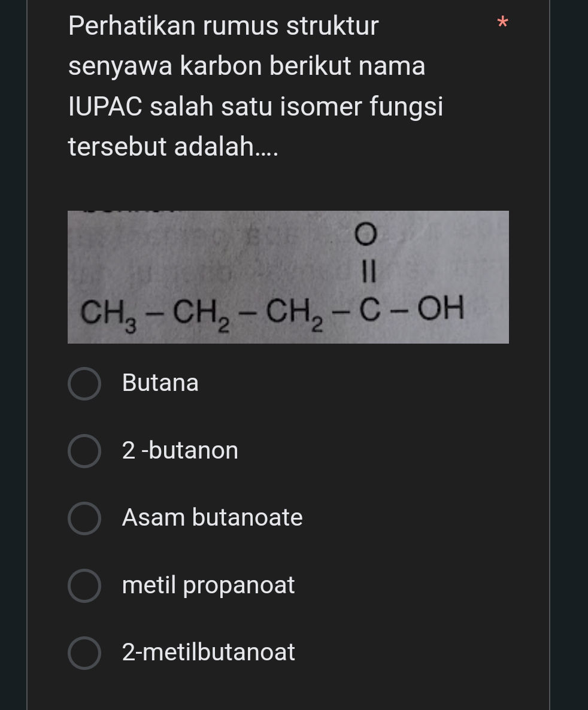
Task: Click the 2 -butanon answer label
Action: (x=180, y=451)
